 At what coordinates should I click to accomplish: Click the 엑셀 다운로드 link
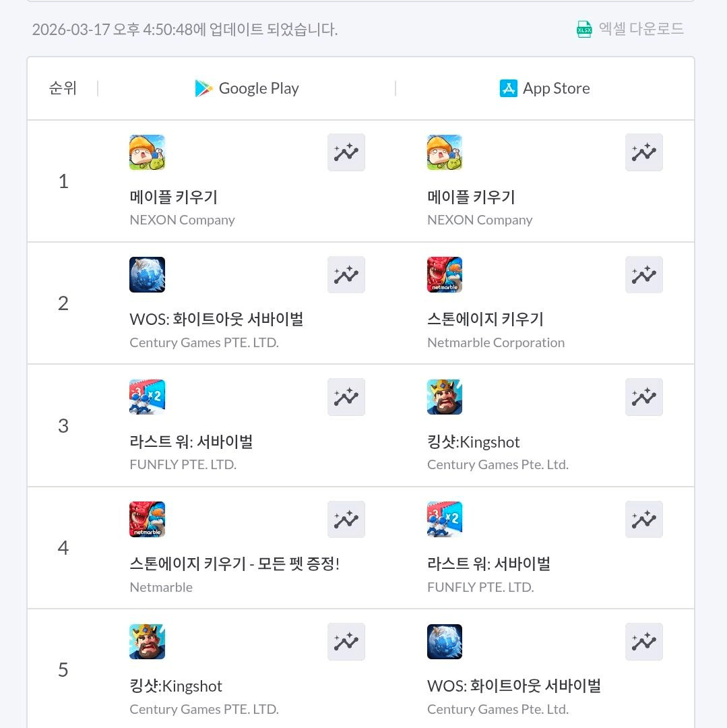pos(641,29)
